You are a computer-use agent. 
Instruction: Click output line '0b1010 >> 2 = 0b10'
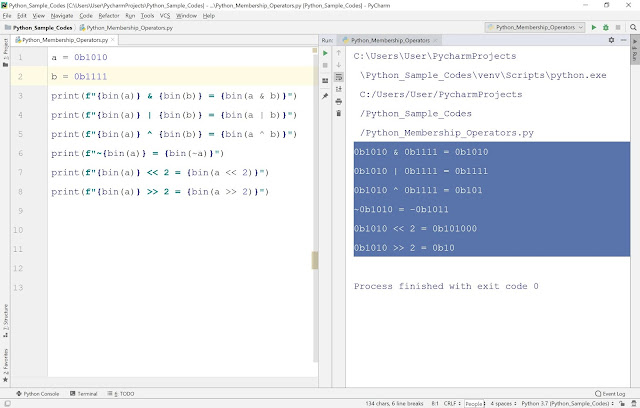coord(404,248)
